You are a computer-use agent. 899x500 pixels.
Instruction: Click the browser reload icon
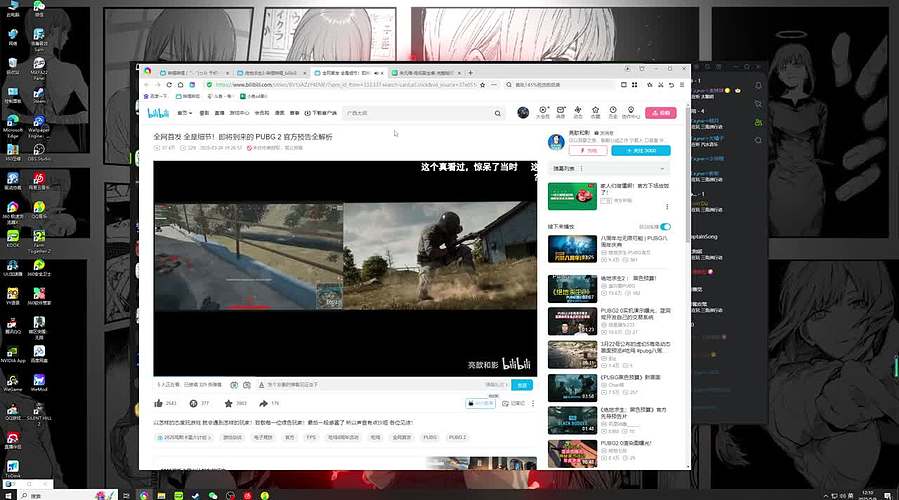(x=169, y=85)
